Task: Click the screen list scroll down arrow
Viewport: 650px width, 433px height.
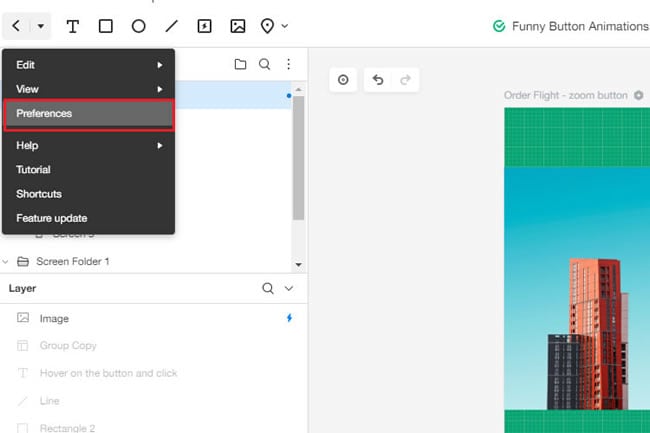Action: click(298, 264)
